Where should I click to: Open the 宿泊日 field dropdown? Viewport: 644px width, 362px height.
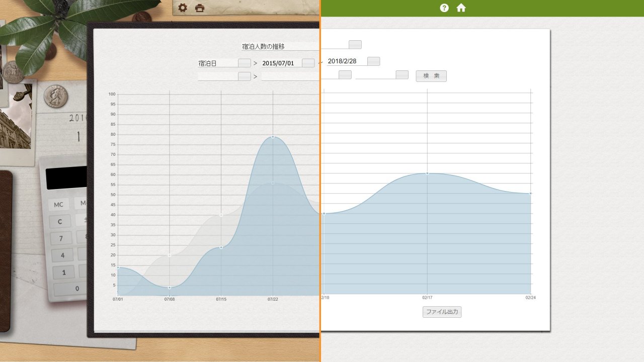point(244,63)
